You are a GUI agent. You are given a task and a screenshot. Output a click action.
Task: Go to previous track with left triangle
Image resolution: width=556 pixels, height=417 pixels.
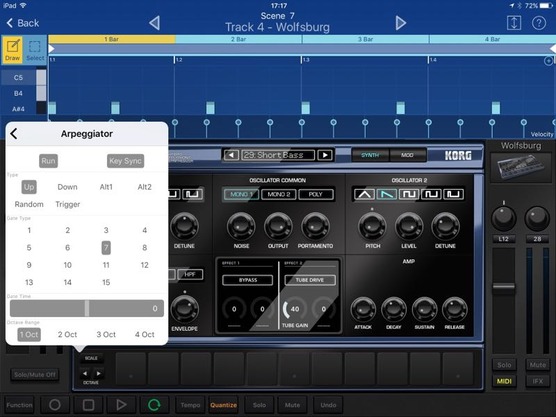click(x=154, y=23)
